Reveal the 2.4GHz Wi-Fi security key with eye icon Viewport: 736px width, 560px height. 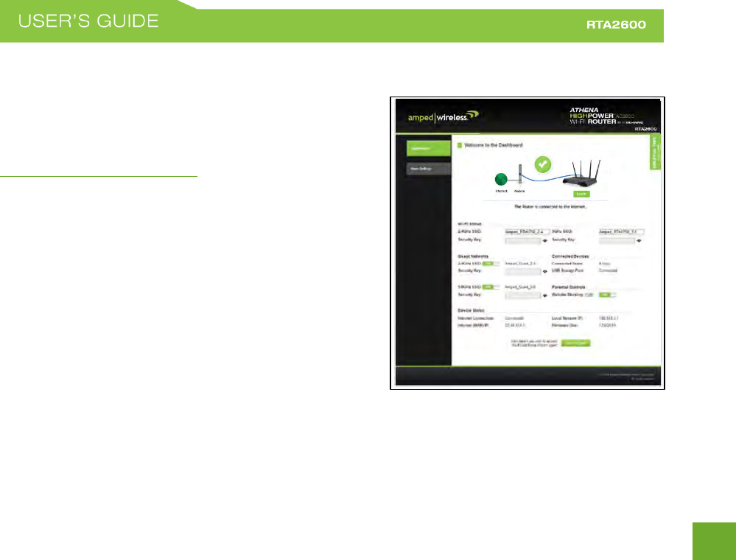coord(545,241)
